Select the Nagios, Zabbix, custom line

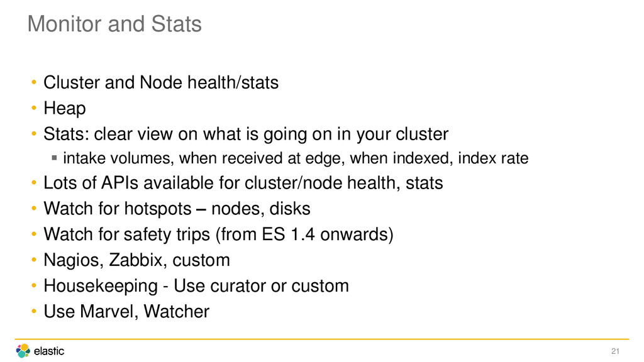136,260
